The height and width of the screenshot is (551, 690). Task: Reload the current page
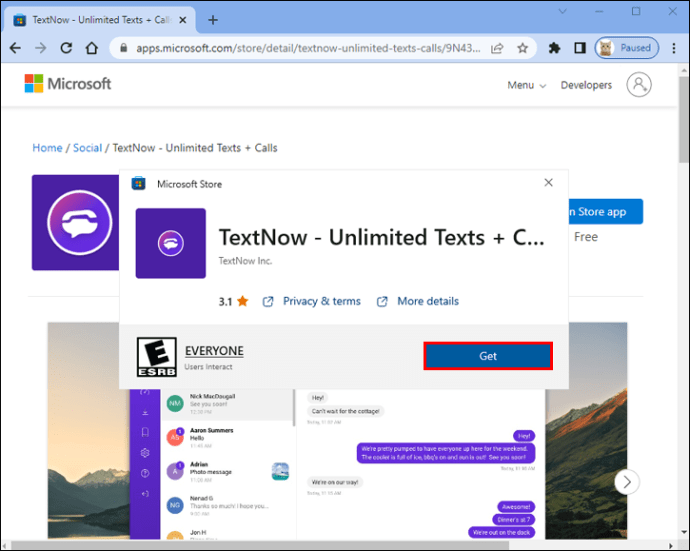click(x=66, y=48)
